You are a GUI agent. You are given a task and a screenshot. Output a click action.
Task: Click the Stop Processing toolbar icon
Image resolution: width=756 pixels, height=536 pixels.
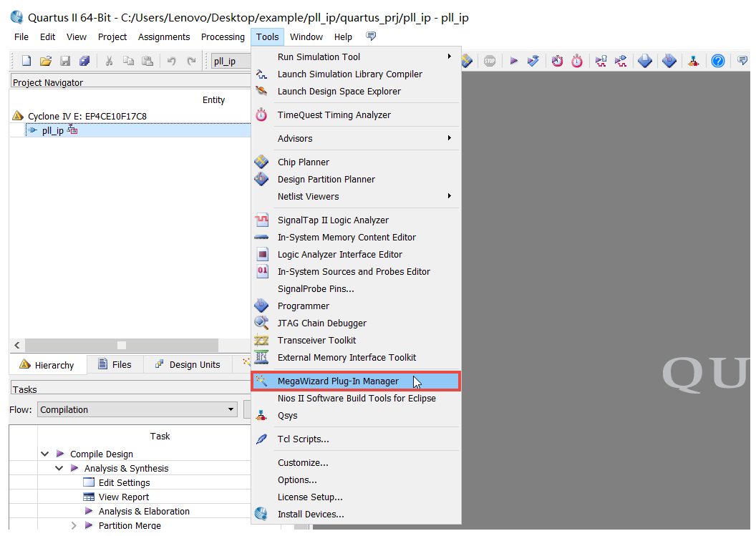pos(490,61)
